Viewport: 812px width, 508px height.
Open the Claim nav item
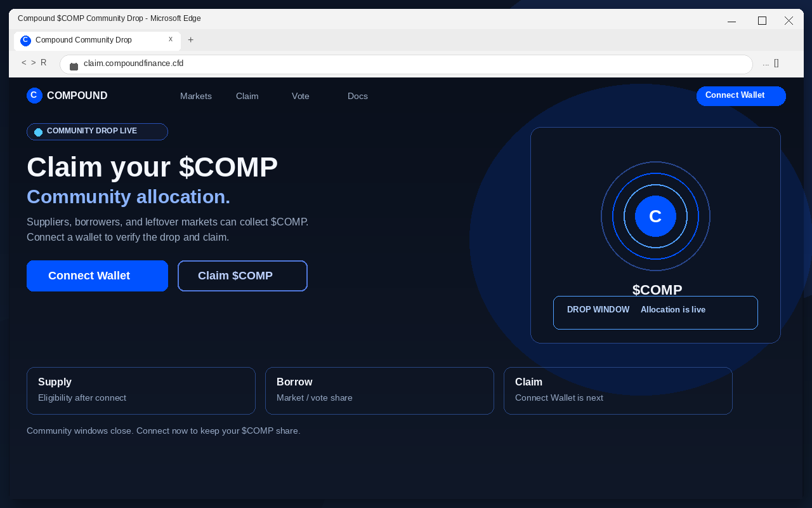coord(247,97)
